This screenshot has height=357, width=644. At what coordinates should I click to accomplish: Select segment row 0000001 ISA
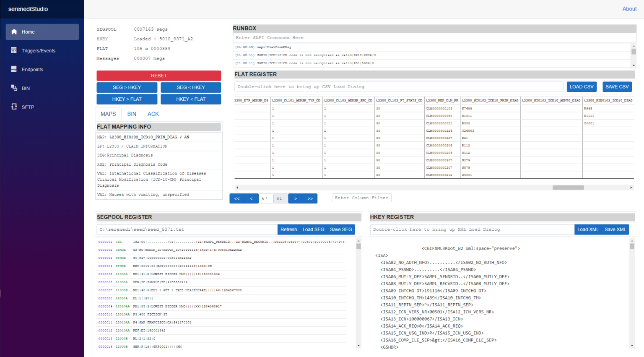click(221, 242)
